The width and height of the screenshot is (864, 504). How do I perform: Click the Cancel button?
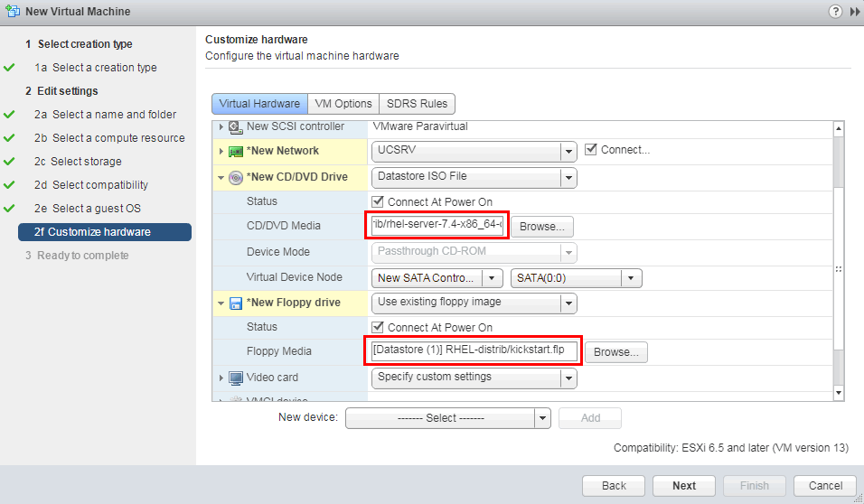coord(825,486)
